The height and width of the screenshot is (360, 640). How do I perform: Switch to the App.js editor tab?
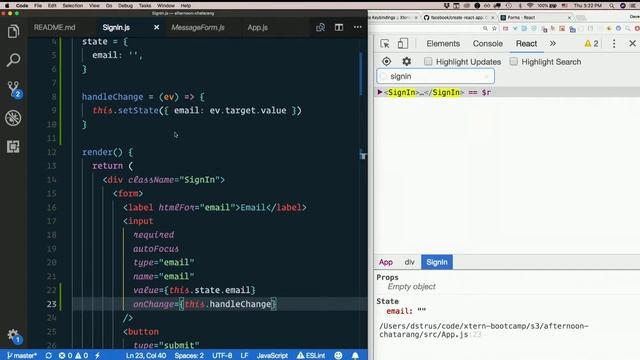coord(258,27)
